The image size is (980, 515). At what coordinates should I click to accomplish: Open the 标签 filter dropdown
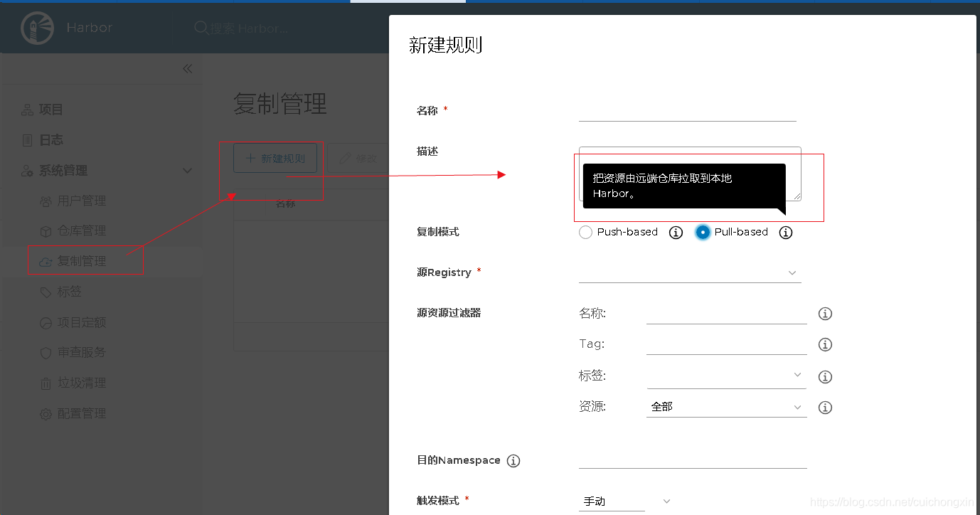tap(726, 376)
